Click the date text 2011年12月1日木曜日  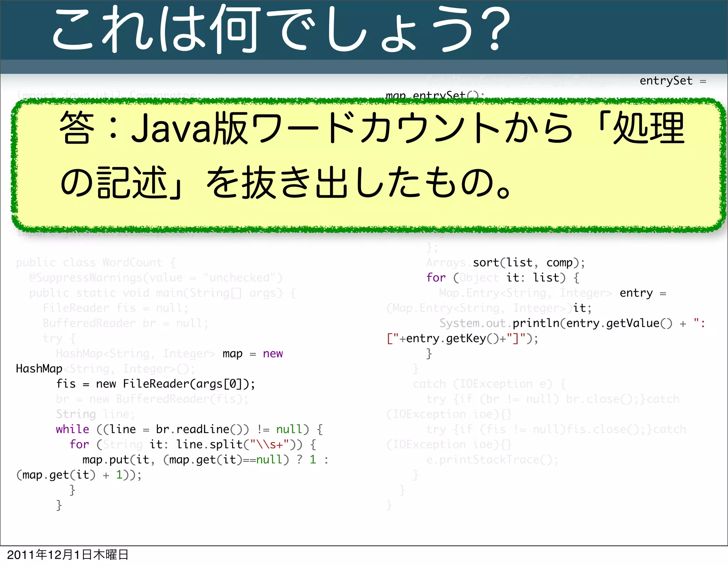coord(68,555)
